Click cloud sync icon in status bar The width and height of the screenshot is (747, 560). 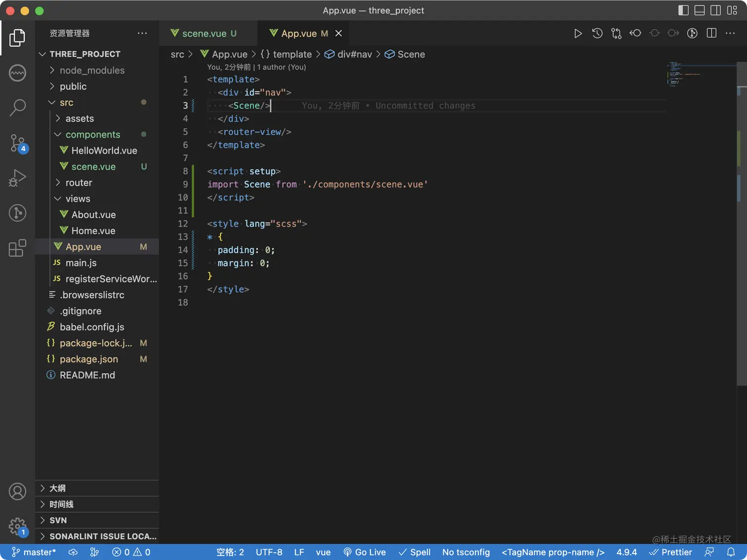click(x=73, y=552)
